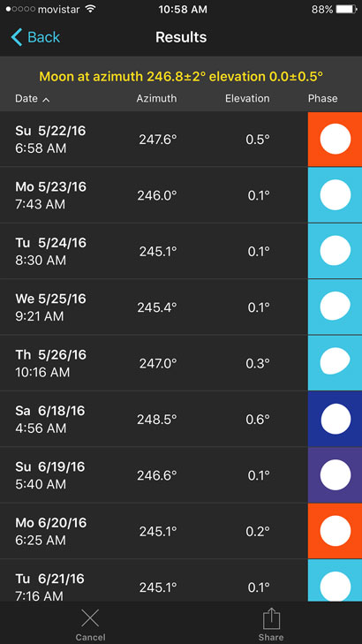The height and width of the screenshot is (644, 362).
Task: Tap moon phase icon for 5/26/16
Action: (335, 363)
